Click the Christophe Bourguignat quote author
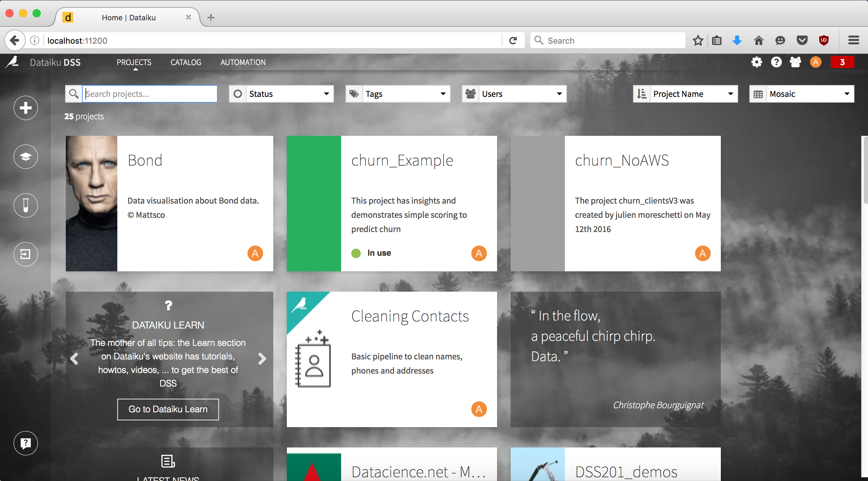The height and width of the screenshot is (481, 868). [658, 405]
